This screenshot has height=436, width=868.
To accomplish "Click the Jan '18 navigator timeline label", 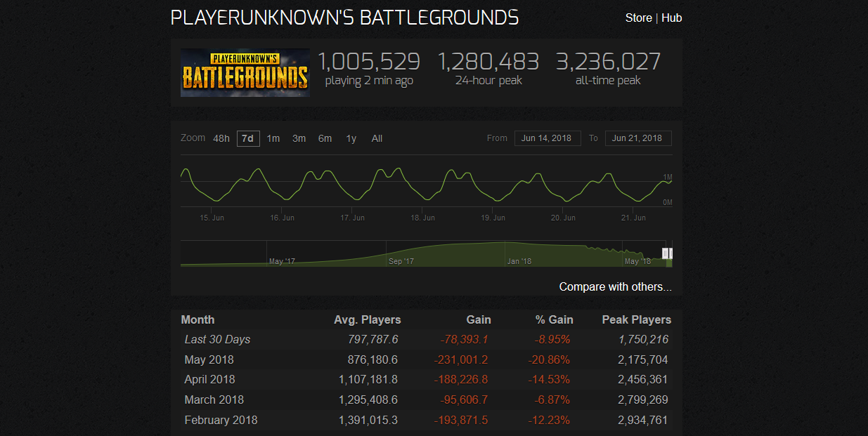I will coord(519,261).
